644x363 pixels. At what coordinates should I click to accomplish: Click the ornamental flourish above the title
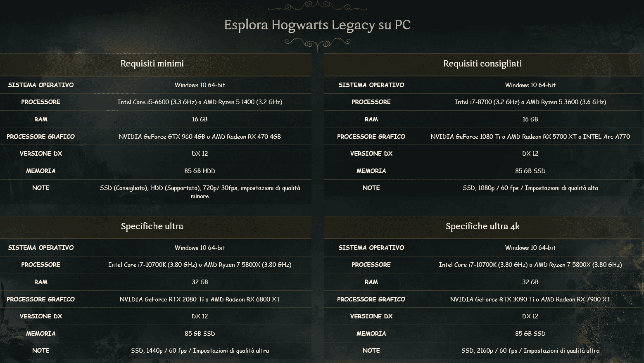pos(317,6)
